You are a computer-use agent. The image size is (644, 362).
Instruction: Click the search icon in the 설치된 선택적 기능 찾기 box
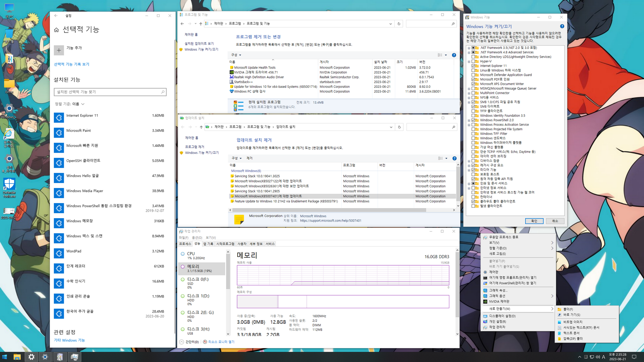163,92
